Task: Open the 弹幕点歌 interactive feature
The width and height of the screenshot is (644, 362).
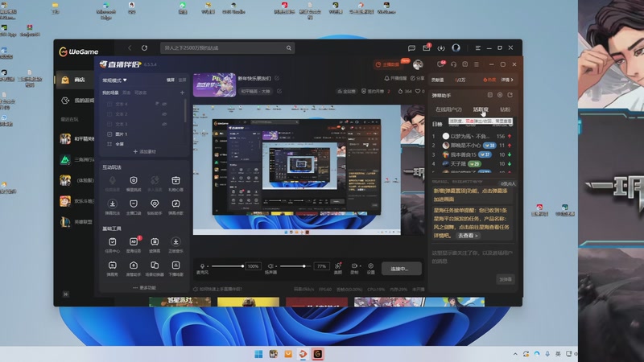Action: [175, 207]
